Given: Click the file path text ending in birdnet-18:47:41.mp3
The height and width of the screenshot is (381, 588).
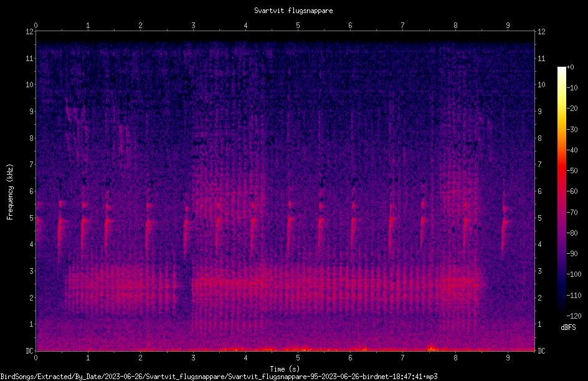Looking at the screenshot, I should (219, 377).
